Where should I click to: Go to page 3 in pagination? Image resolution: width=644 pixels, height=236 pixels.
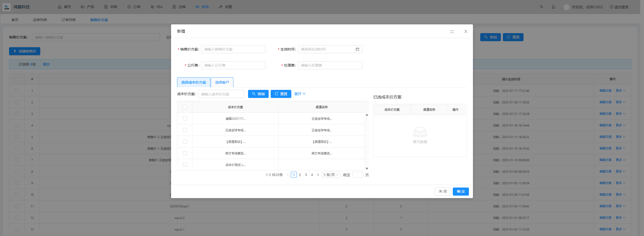click(x=306, y=175)
